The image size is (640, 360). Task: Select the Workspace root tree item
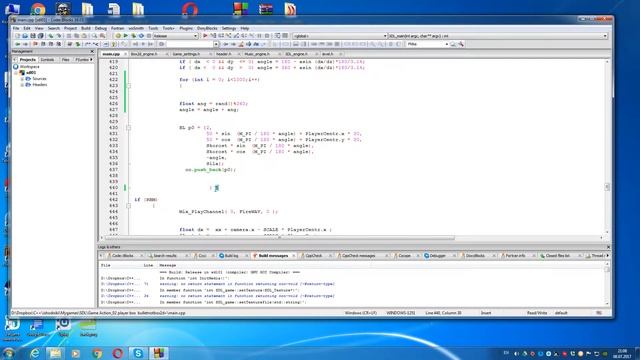click(29, 67)
